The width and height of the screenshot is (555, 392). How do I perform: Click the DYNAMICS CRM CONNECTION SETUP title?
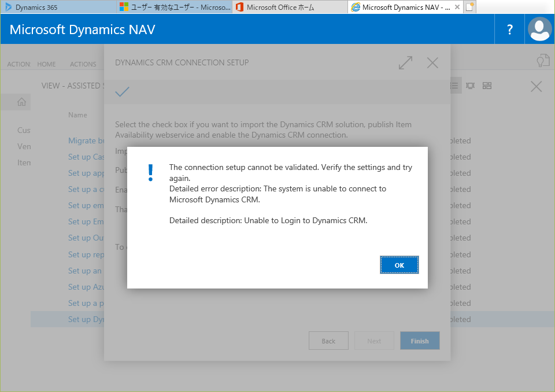(182, 62)
